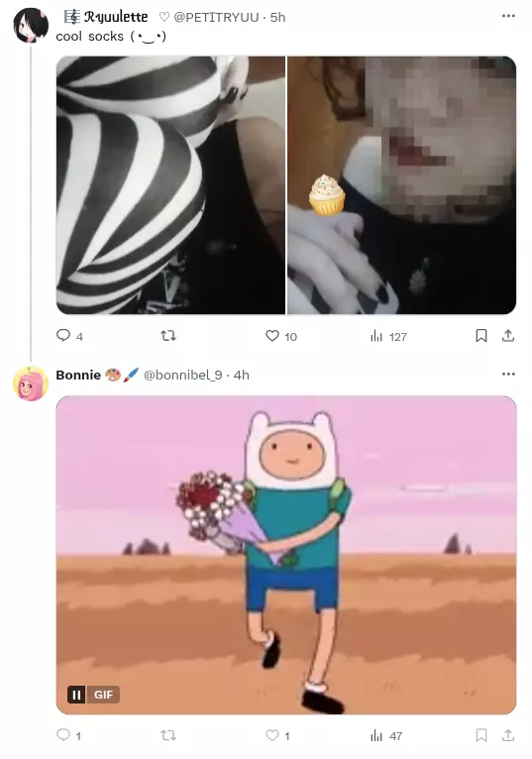The height and width of the screenshot is (759, 532).
Task: Repost Ryuulette's cool socks tweet
Action: [168, 336]
